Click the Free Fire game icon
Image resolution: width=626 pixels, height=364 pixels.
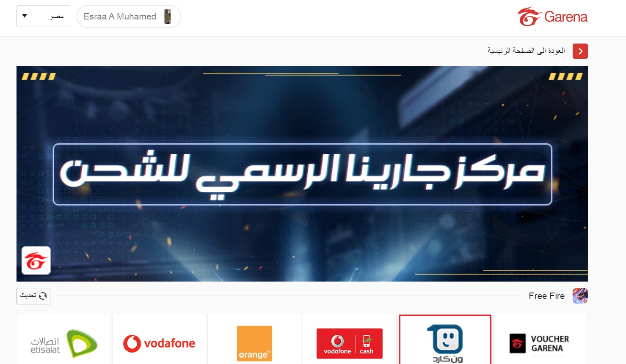click(580, 296)
